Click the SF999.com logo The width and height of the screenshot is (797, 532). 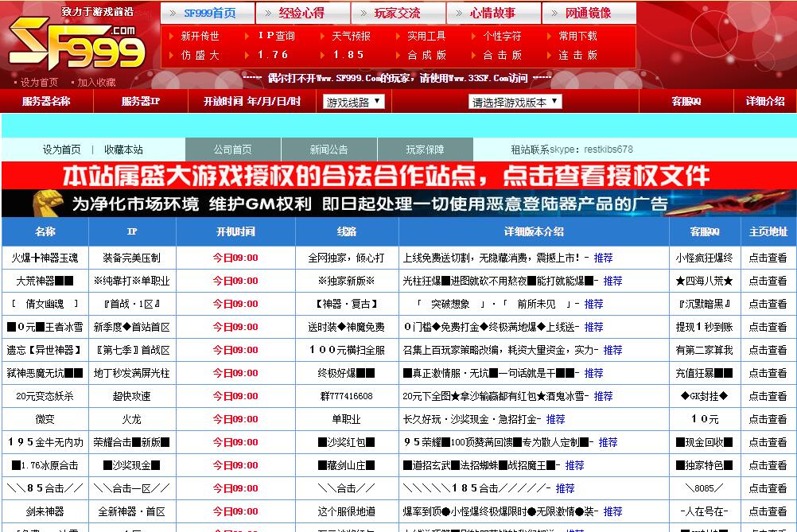(77, 45)
